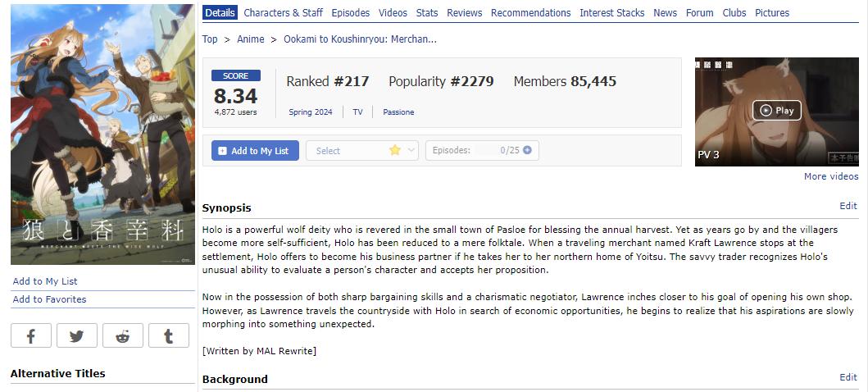The width and height of the screenshot is (868, 392).
Task: Click the Edit link beside Synopsis
Action: (x=848, y=206)
